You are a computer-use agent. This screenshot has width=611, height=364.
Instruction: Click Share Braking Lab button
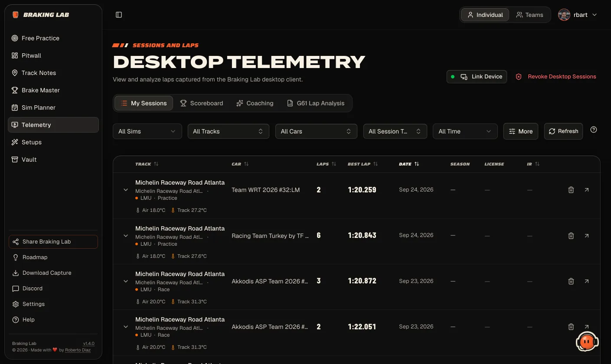(53, 242)
